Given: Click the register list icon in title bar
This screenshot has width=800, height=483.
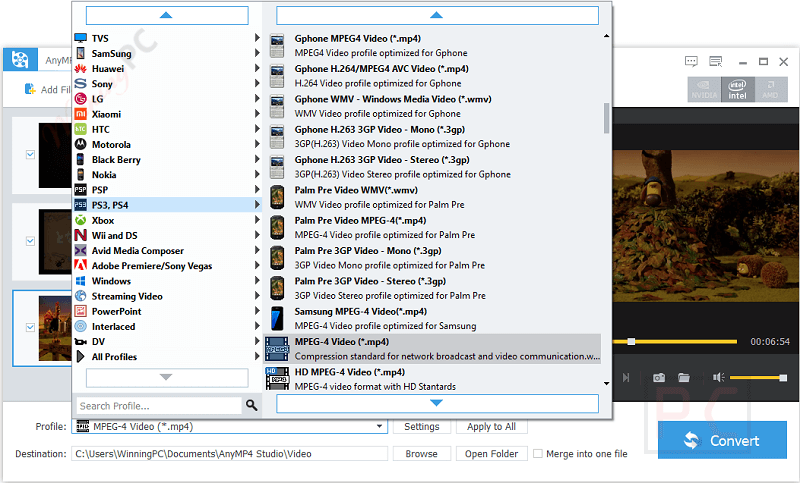Looking at the screenshot, I should (x=716, y=62).
